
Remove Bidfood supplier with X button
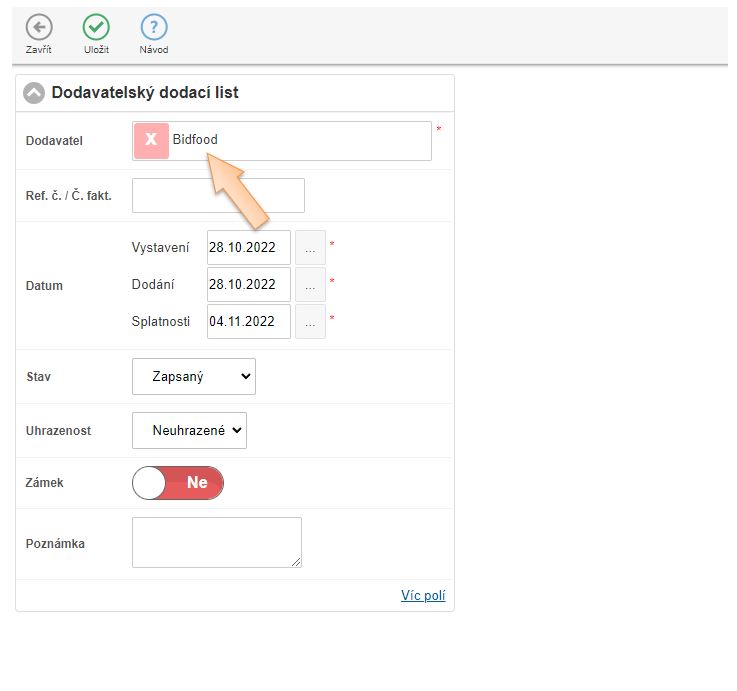click(151, 140)
